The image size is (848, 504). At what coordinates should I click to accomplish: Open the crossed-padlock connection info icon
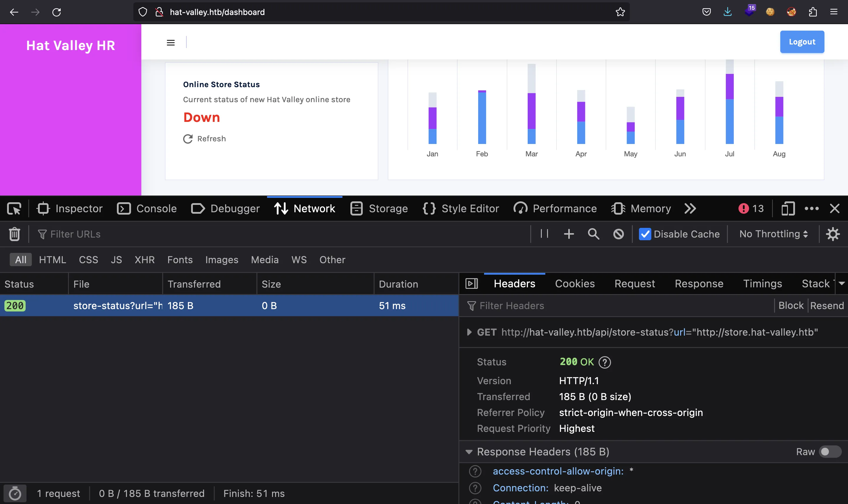(159, 12)
